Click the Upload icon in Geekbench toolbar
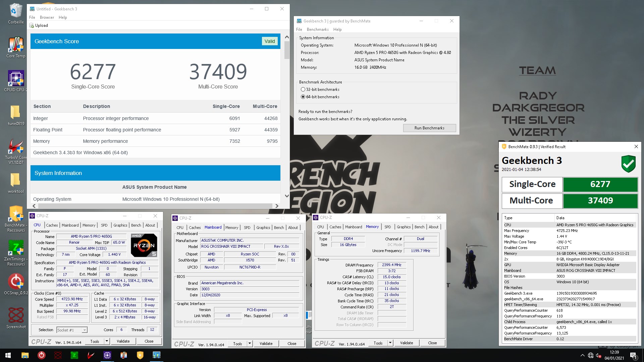The width and height of the screenshot is (644, 362). tap(32, 25)
